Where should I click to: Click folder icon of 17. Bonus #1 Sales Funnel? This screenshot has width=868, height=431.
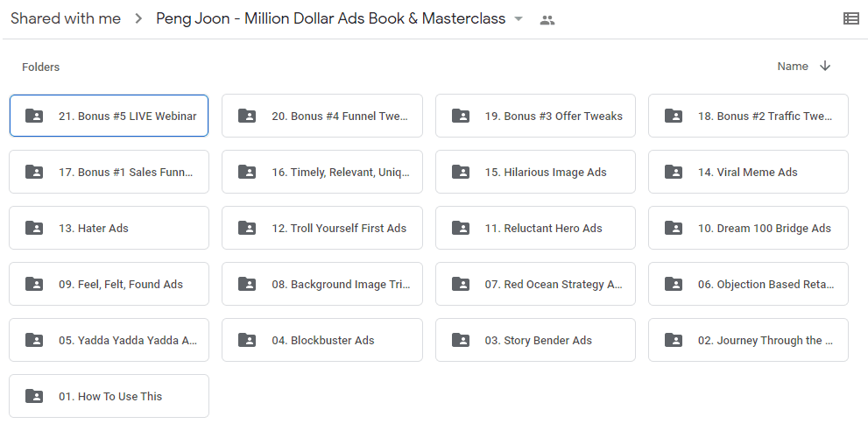pyautogui.click(x=34, y=172)
